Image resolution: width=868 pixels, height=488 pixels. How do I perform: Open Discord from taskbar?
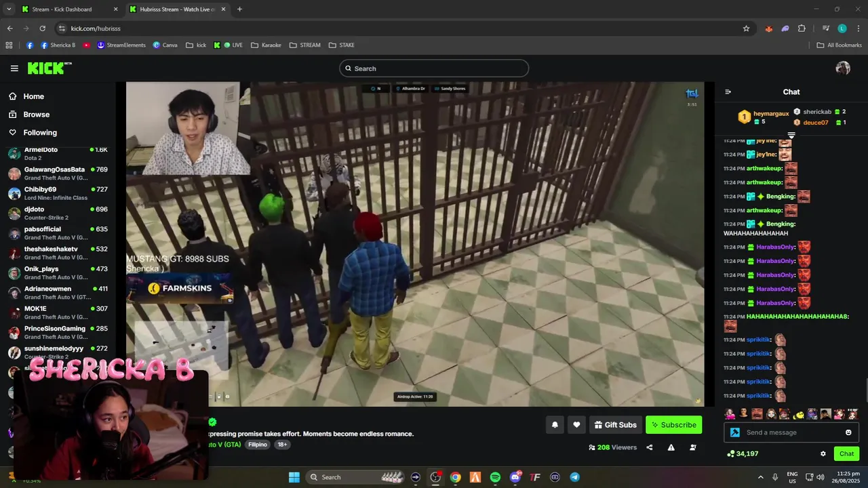515,477
